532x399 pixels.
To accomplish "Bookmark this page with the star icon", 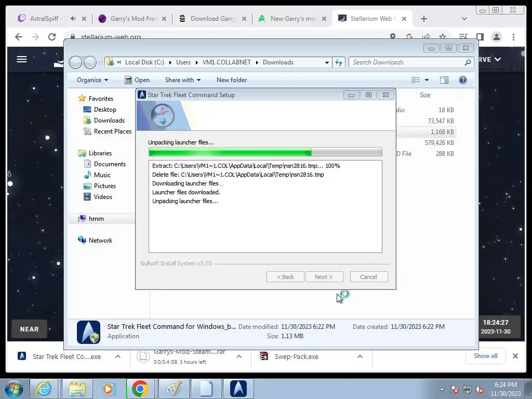I will [443, 36].
